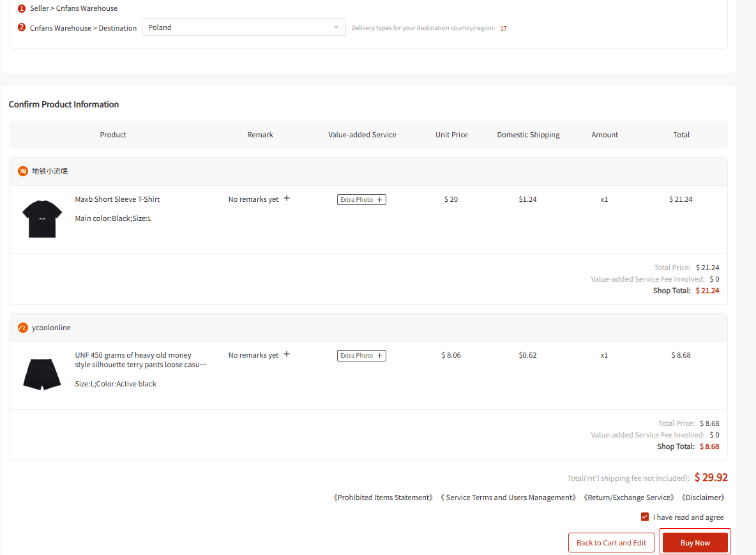Click the Buy Now button
The image size is (756, 555).
695,543
